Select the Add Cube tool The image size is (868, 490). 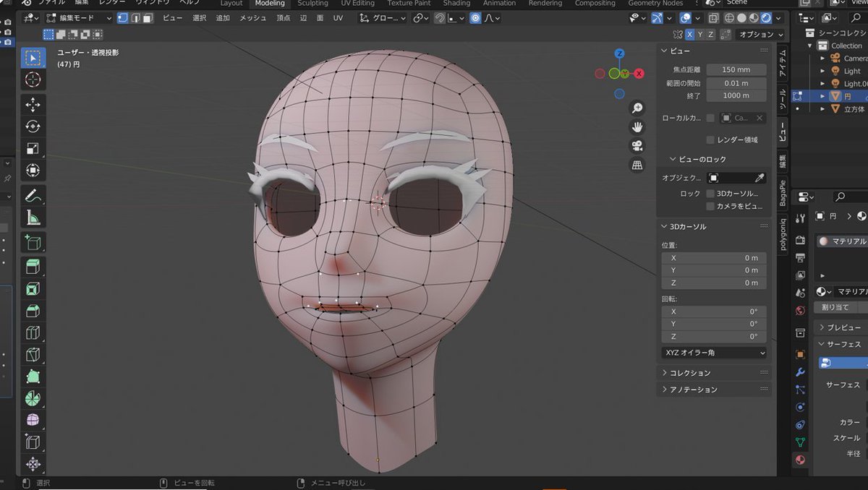[x=33, y=243]
